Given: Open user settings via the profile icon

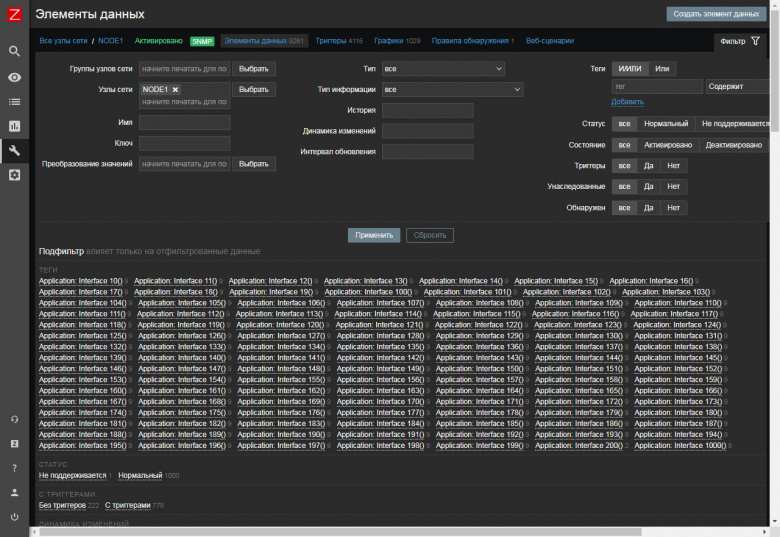Looking at the screenshot, I should tap(14, 493).
